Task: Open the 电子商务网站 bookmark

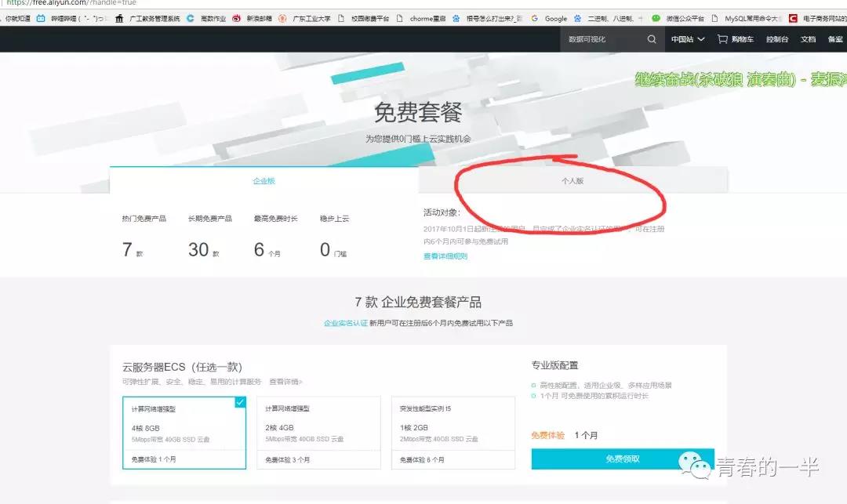Action: (x=818, y=18)
